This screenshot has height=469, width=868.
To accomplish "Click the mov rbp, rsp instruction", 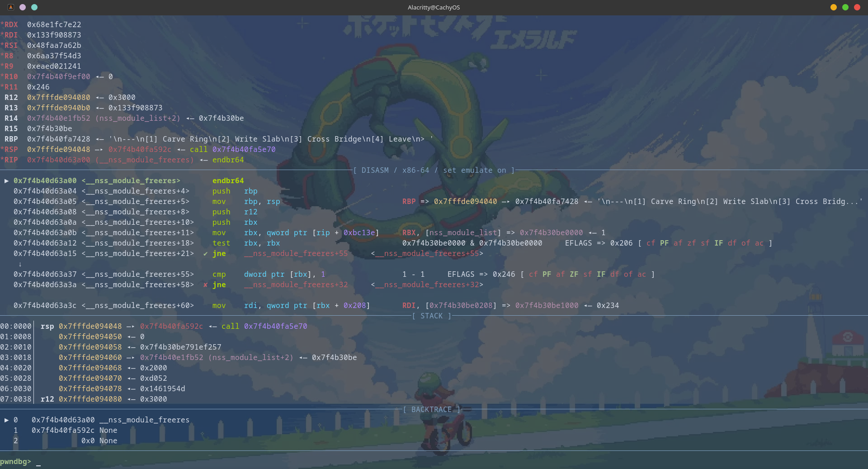I will tap(246, 201).
